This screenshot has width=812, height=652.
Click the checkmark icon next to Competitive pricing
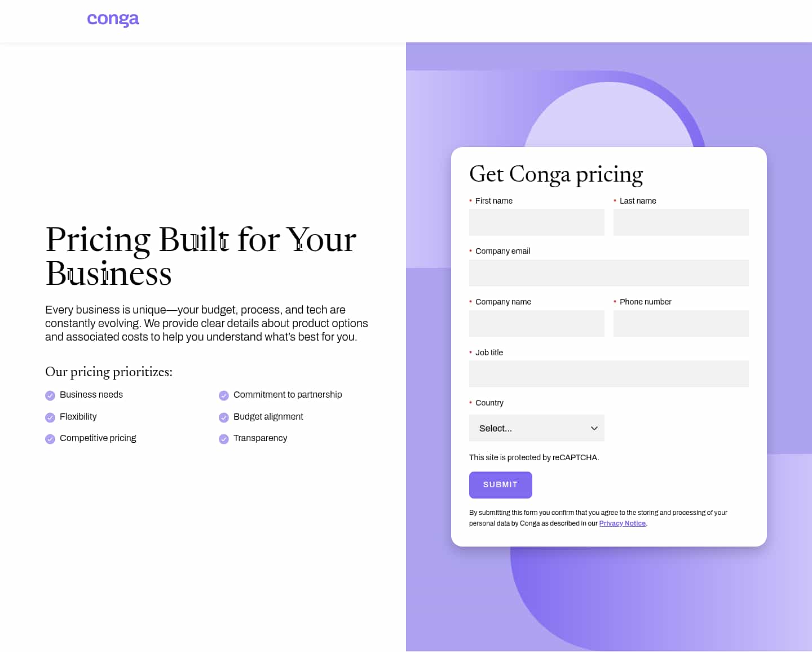click(50, 439)
